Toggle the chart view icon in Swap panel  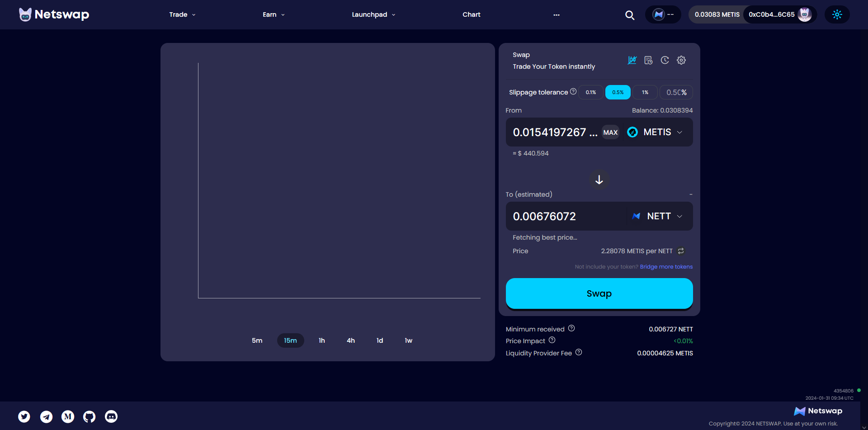tap(632, 60)
